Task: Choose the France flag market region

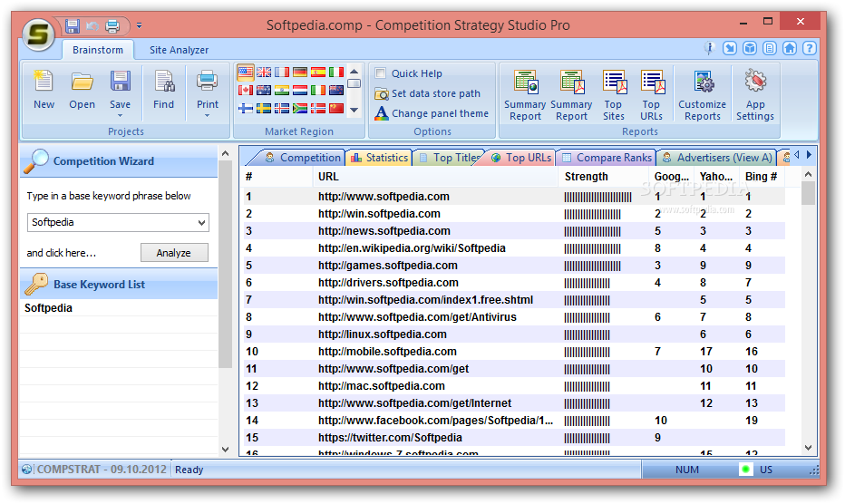Action: coord(282,73)
